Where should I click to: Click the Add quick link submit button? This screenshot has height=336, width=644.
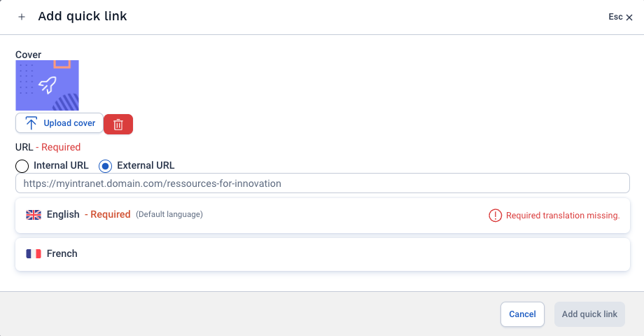(x=590, y=314)
